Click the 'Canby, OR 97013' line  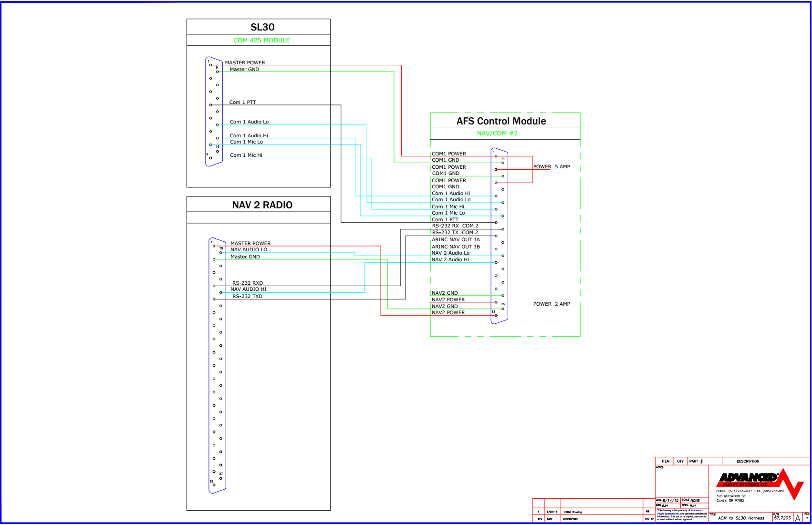point(730,501)
